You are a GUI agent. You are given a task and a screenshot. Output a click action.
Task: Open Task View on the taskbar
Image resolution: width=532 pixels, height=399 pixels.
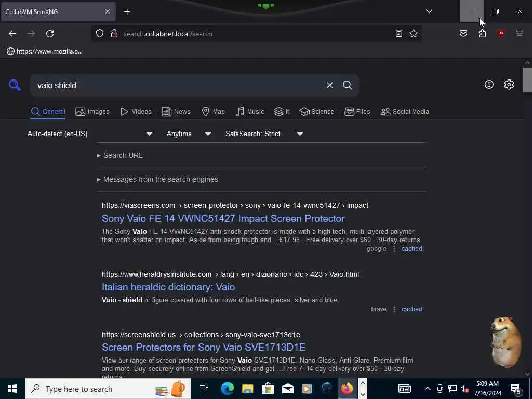203,389
